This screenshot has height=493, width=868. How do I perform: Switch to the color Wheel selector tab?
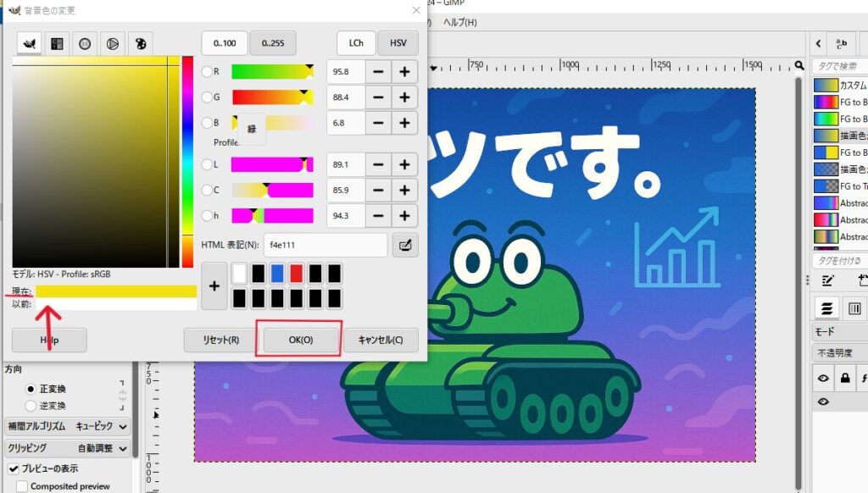[113, 44]
